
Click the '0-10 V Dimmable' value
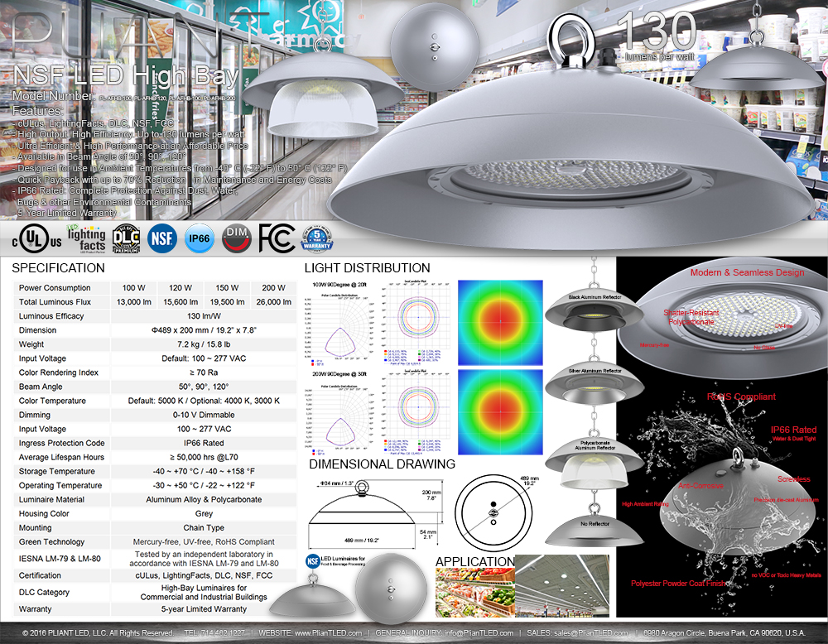tap(204, 415)
